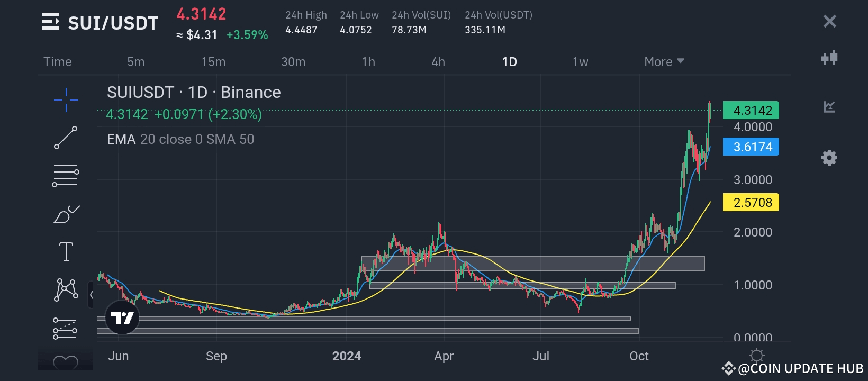The width and height of the screenshot is (868, 381).
Task: Click the 1.0000 price axis label
Action: coord(753,285)
